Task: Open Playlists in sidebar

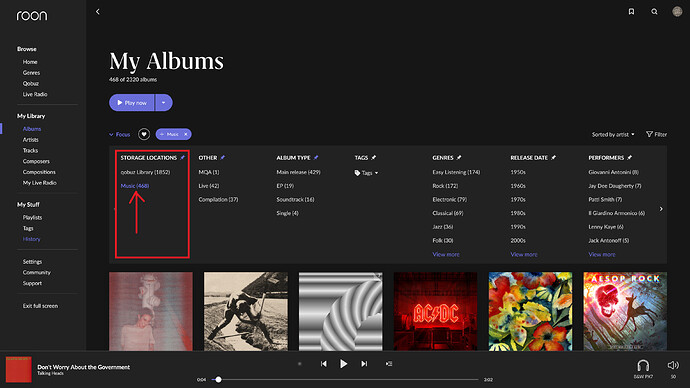Action: 33,218
